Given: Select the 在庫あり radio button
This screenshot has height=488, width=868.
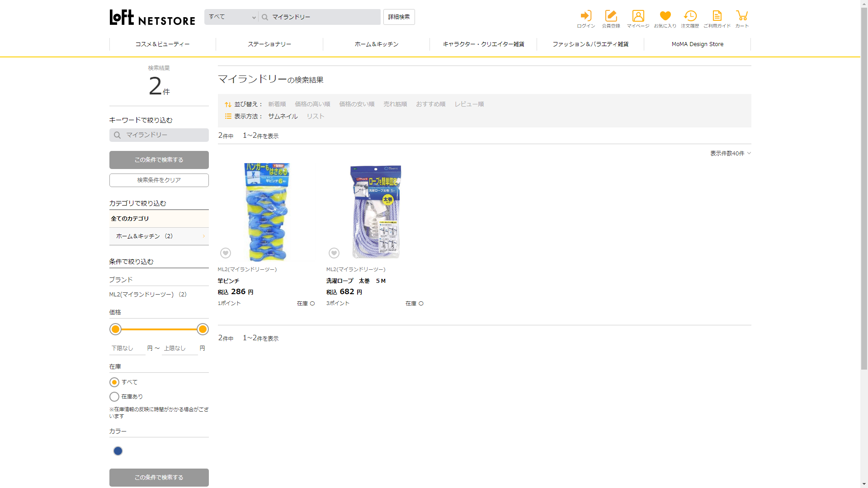Looking at the screenshot, I should [114, 397].
